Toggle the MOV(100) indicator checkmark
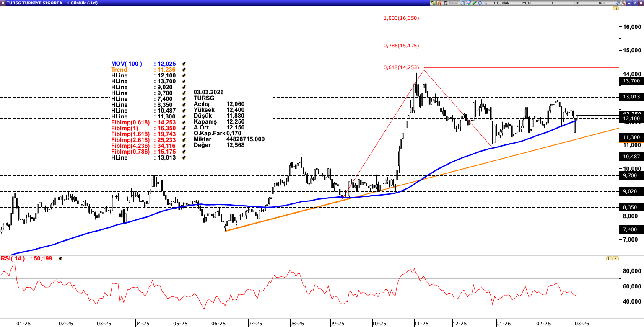Image resolution: width=644 pixels, height=327 pixels. click(x=184, y=64)
